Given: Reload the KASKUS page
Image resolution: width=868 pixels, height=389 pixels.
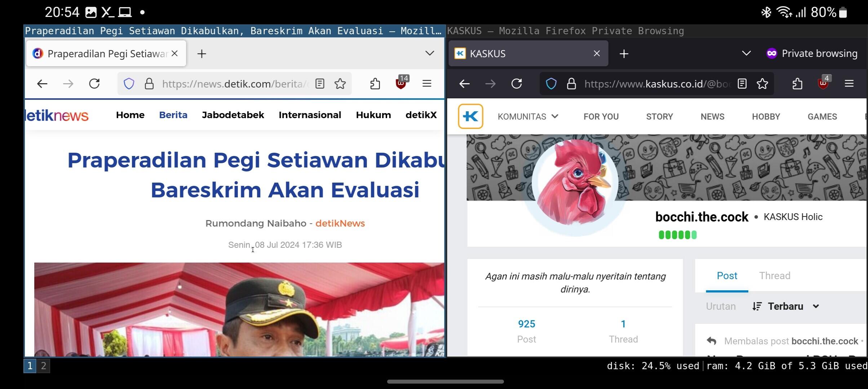Looking at the screenshot, I should (517, 84).
